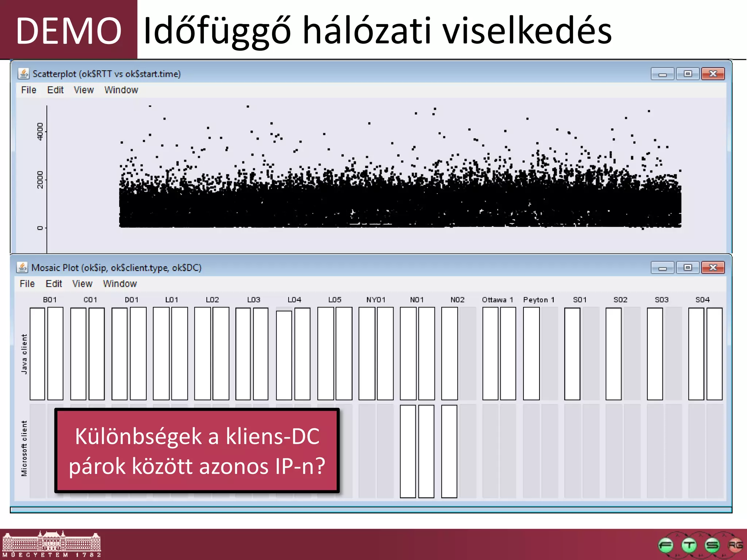This screenshot has height=560, width=747.
Task: Click Java icon in Mosaic Plot title bar
Action: pyautogui.click(x=22, y=268)
